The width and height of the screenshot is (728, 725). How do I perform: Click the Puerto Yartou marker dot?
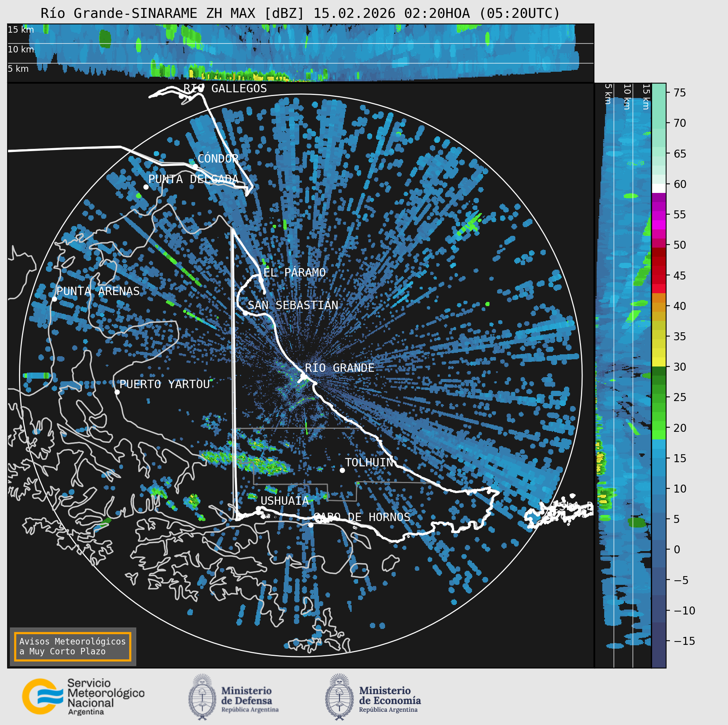[x=117, y=392]
